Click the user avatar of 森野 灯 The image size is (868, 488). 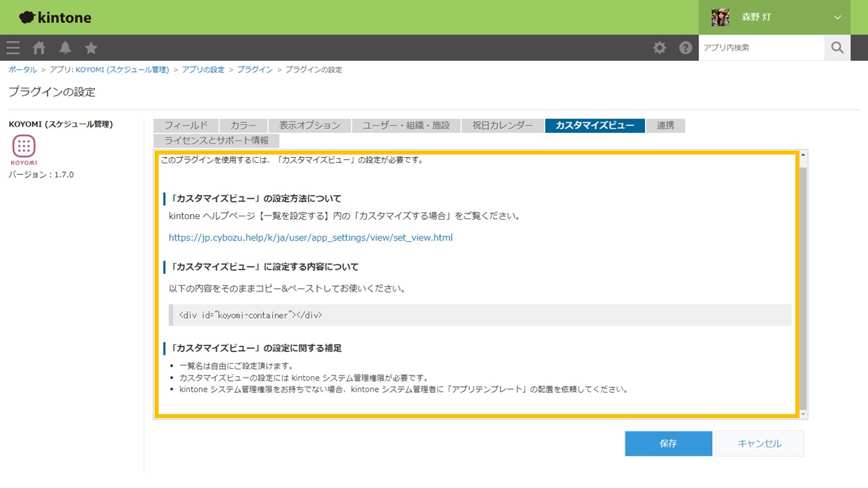coord(720,17)
